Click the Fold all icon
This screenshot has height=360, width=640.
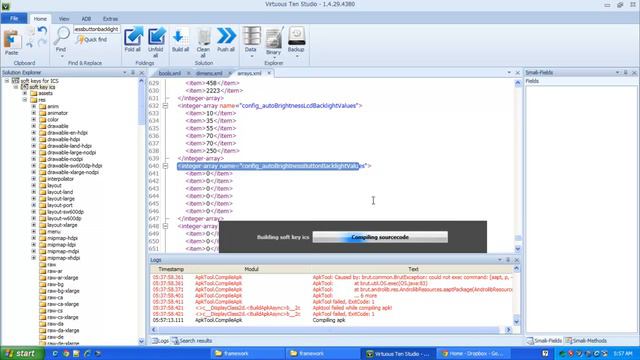pos(133,36)
